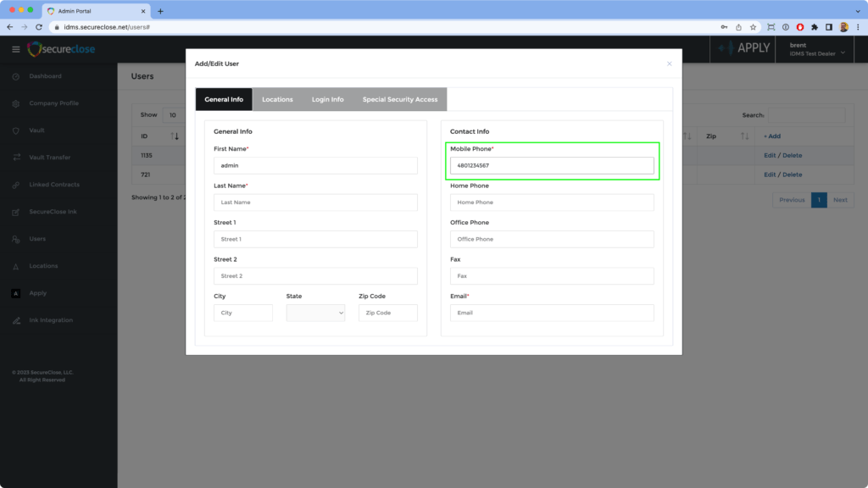This screenshot has height=488, width=868.
Task: Close the Add/Edit User dialog
Action: (669, 64)
